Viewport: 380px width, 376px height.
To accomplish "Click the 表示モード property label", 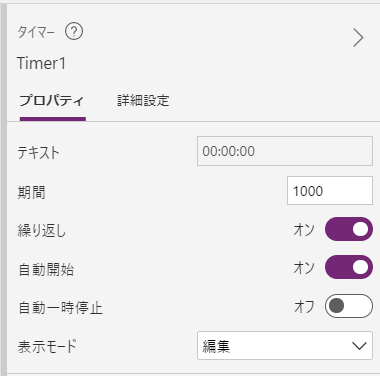I will click(x=47, y=346).
